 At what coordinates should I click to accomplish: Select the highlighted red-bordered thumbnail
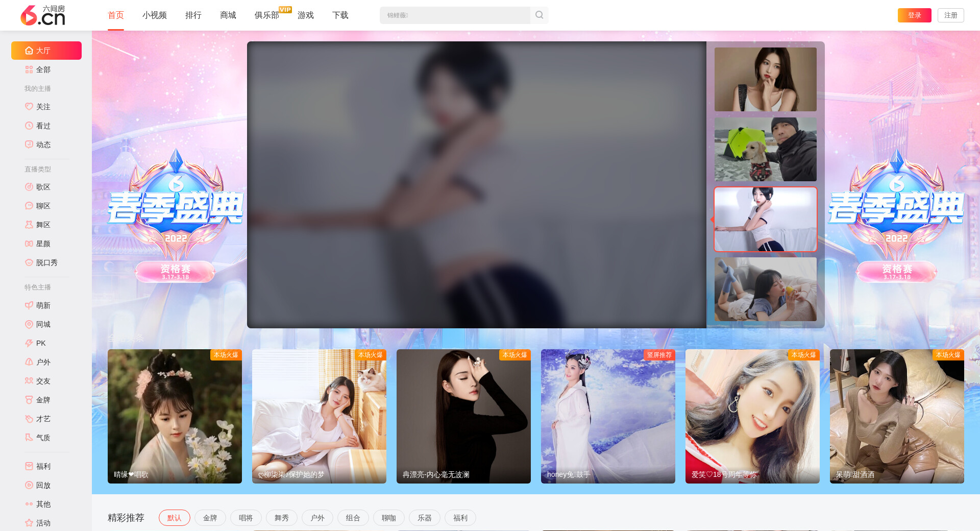click(x=766, y=219)
